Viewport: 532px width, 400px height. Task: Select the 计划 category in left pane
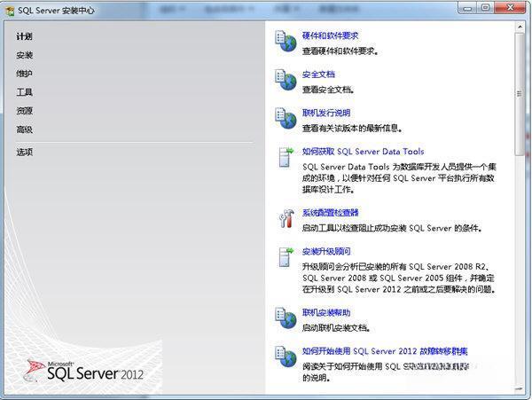[x=25, y=36]
